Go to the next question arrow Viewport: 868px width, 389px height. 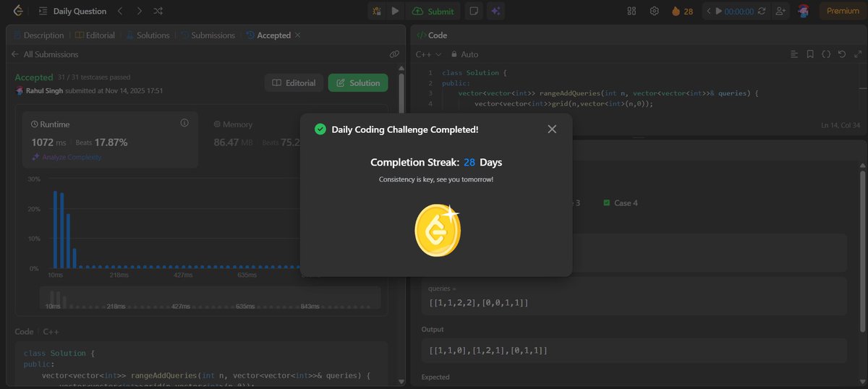coord(139,11)
